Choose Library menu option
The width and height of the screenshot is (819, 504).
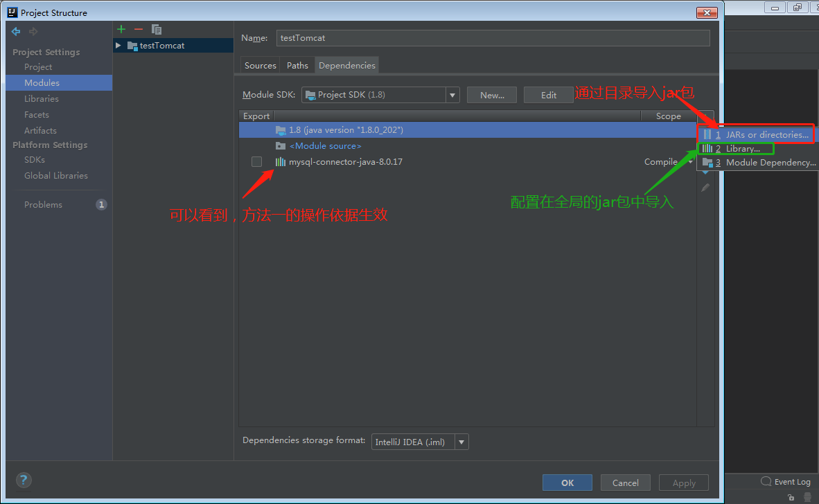click(757, 149)
